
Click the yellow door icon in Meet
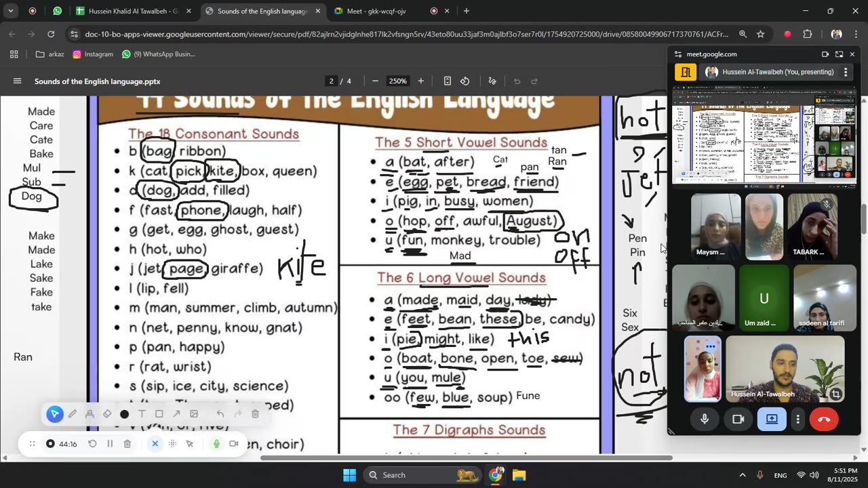coord(686,72)
